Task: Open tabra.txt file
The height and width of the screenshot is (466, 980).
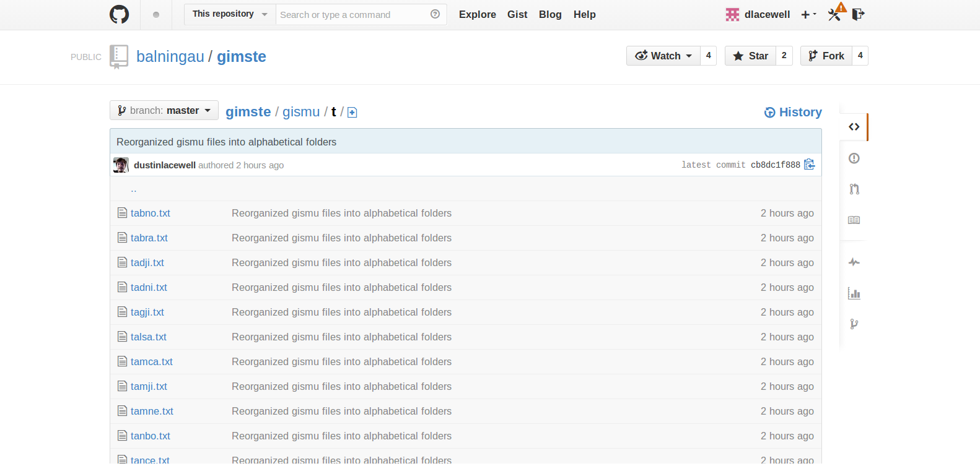Action: click(149, 238)
